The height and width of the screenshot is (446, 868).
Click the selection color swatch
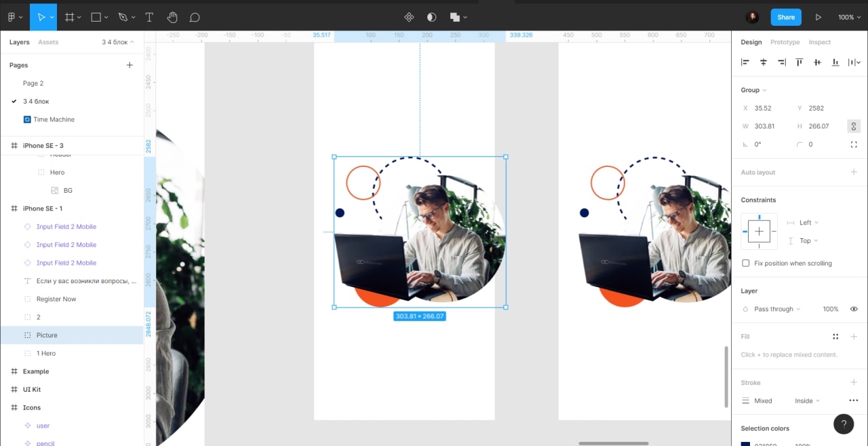pyautogui.click(x=745, y=444)
